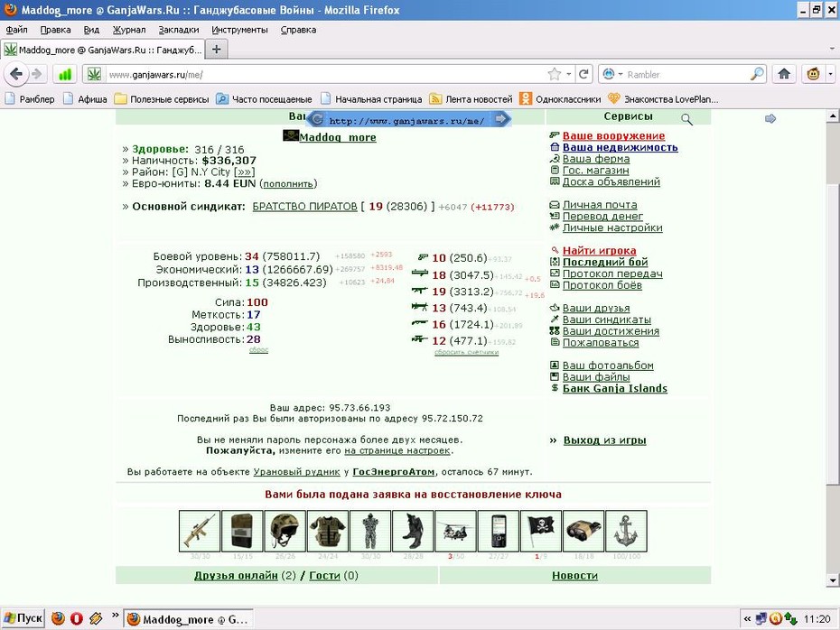This screenshot has height=630, width=840.
Task: Open the Справка menu
Action: pyautogui.click(x=298, y=30)
